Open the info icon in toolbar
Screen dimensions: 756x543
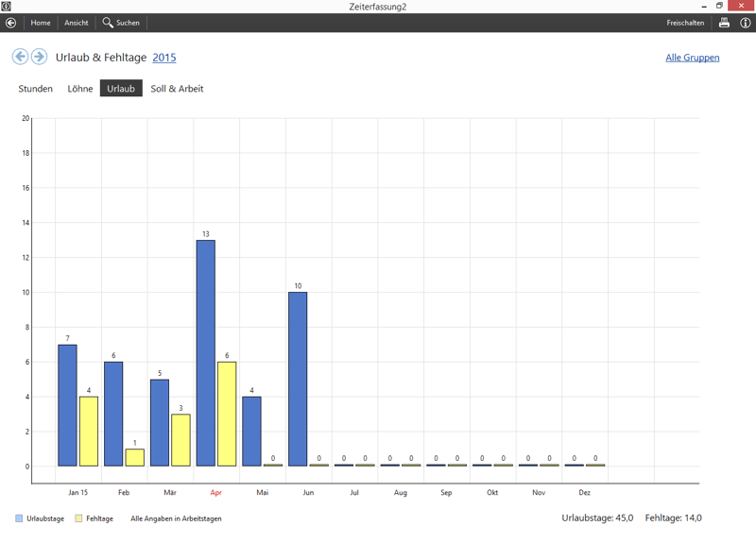tap(745, 23)
